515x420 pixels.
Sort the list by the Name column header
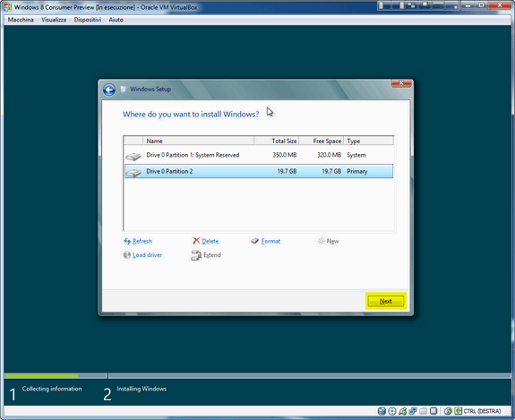pos(198,141)
